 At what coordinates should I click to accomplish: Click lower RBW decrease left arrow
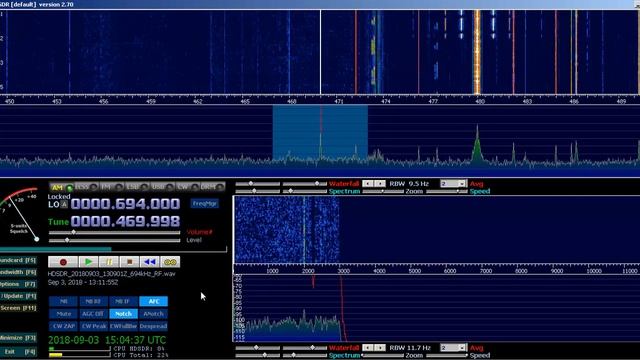(368, 348)
